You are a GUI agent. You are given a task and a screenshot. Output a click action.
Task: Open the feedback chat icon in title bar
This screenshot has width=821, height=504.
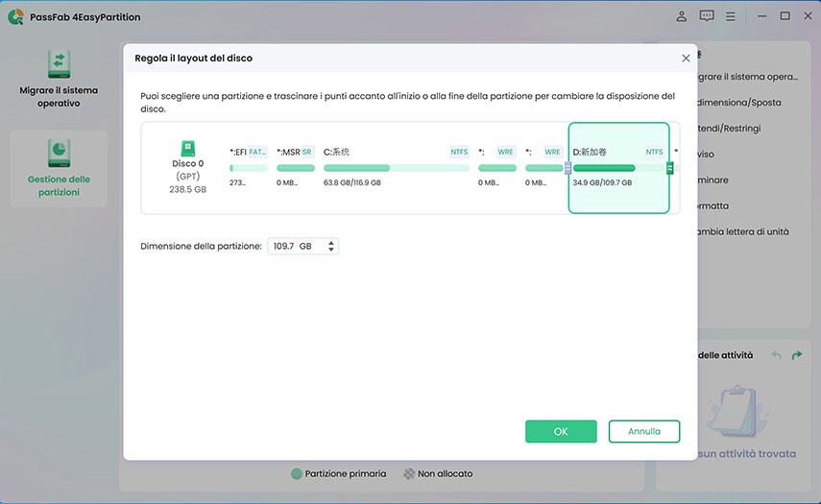coord(707,16)
